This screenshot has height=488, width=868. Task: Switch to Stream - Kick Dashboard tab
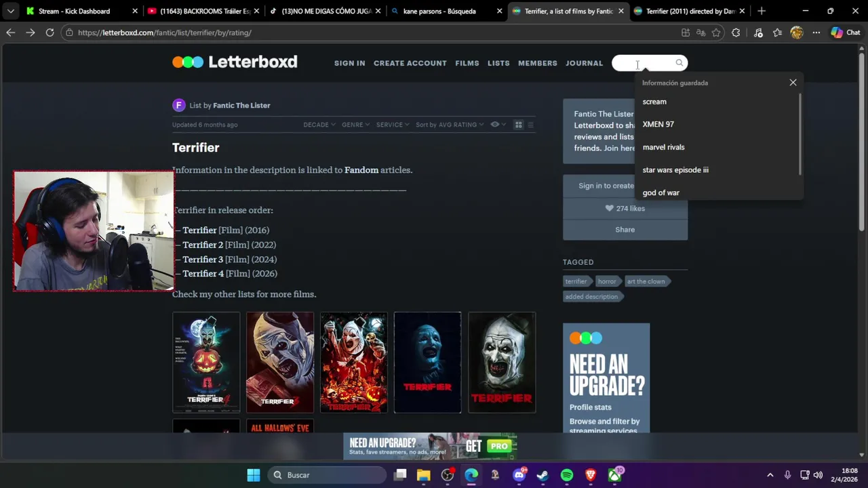(75, 11)
